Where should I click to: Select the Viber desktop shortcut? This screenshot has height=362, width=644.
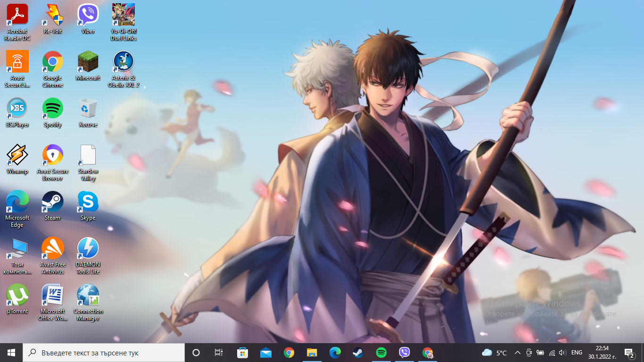88,19
